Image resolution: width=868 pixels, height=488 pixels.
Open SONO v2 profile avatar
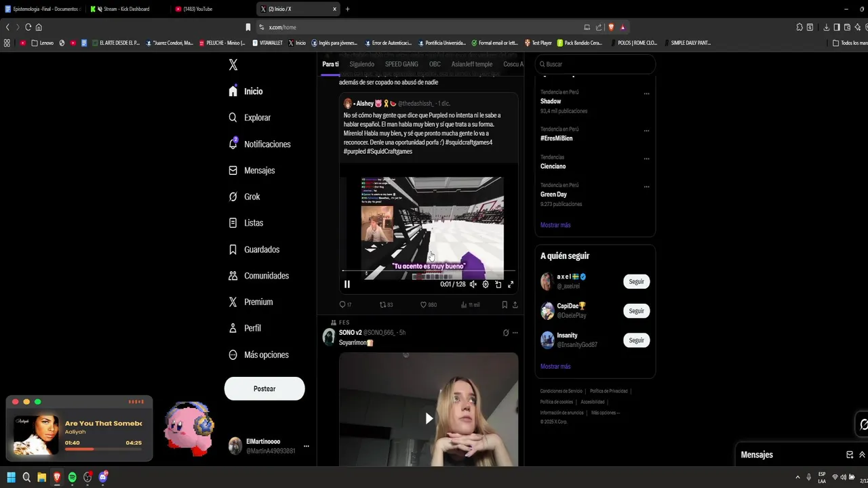coord(329,337)
